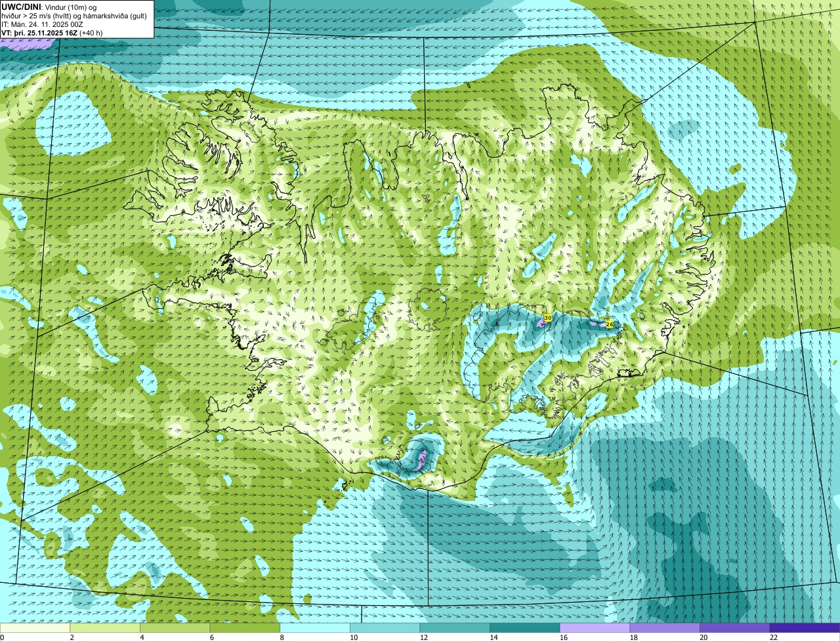The height and width of the screenshot is (642, 840).
Task: Select the 12–14 m/s teal swatch
Action: point(455,628)
